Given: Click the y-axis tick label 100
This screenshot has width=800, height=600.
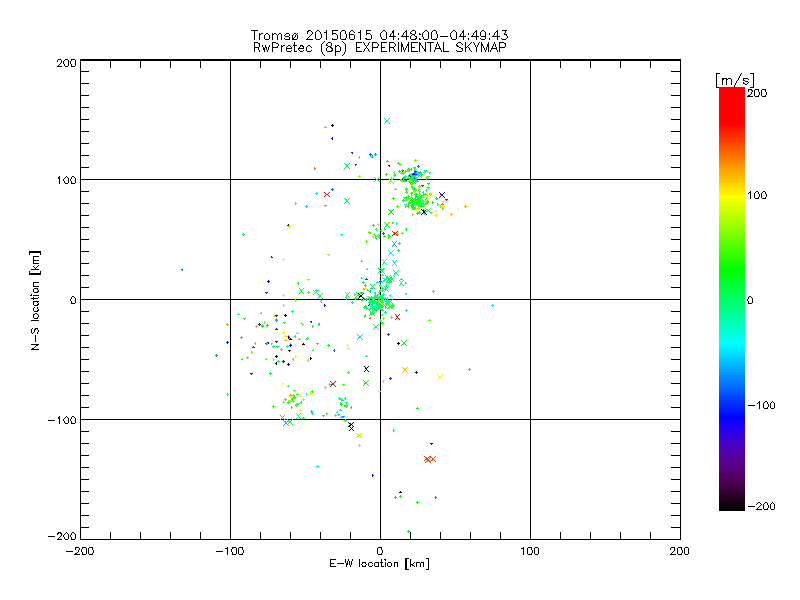Looking at the screenshot, I should click(66, 180).
